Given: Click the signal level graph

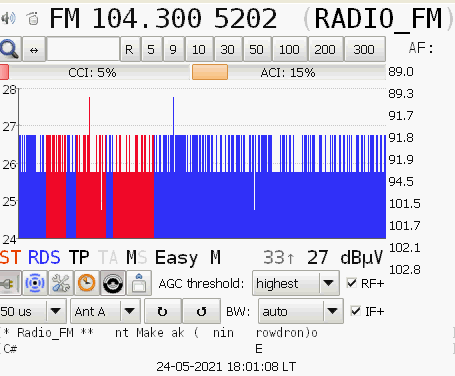Looking at the screenshot, I should pos(202,163).
